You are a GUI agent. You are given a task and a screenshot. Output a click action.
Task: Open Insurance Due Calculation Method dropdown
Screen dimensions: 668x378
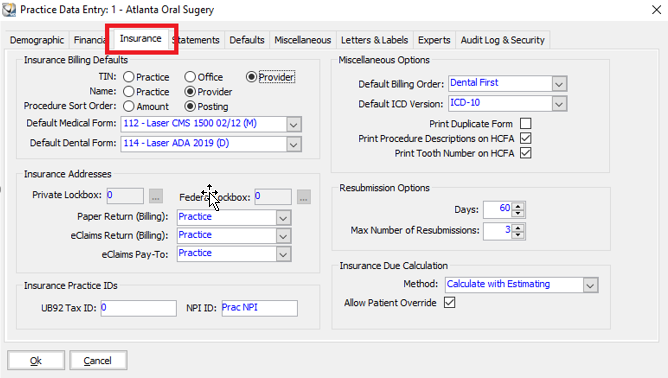(590, 285)
